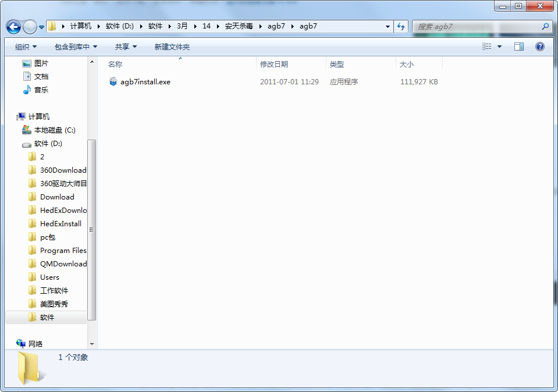Click the date 2011-07-01 11:29
558x392 pixels.
289,82
